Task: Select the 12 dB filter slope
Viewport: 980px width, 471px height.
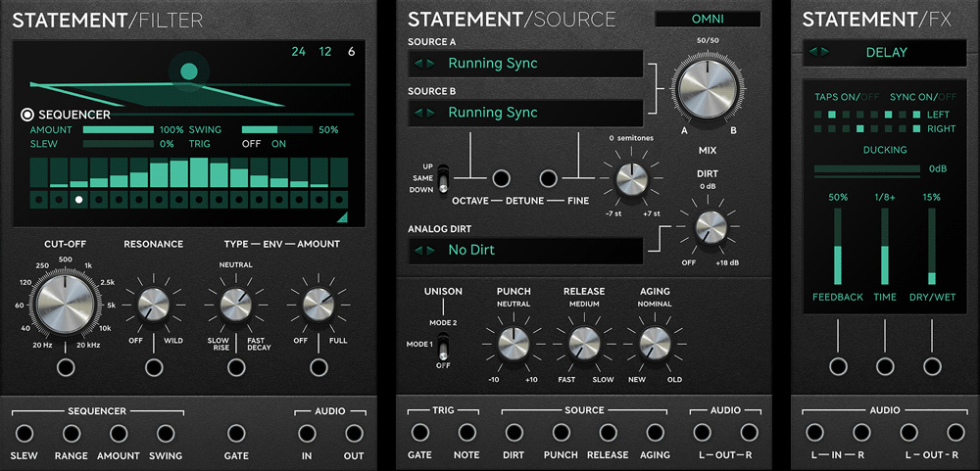Action: (x=325, y=52)
